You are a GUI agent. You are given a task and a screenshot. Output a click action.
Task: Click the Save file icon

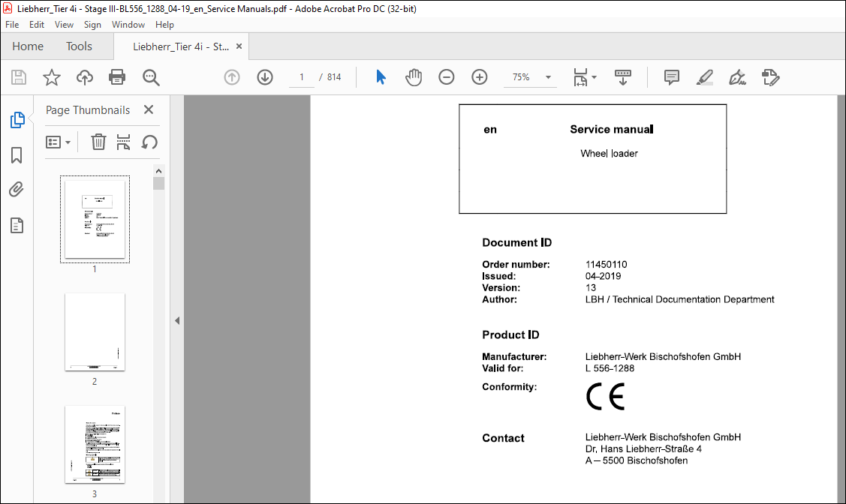19,77
